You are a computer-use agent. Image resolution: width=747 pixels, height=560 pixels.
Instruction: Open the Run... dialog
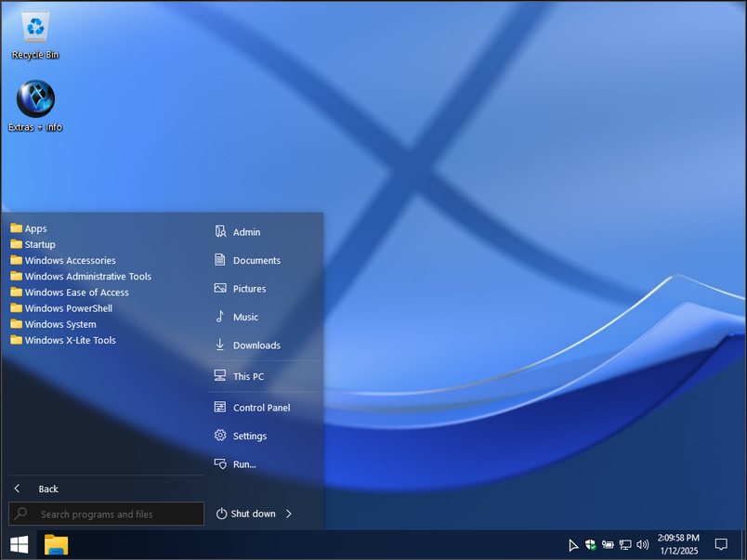coord(235,464)
